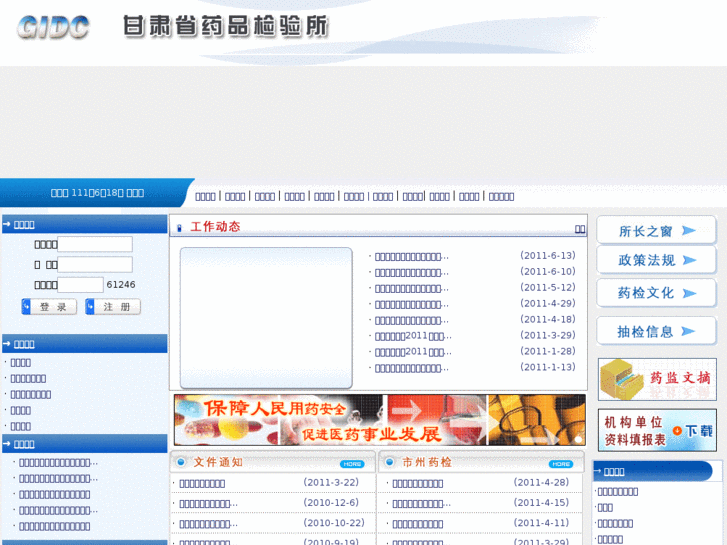Open news item dated 2011-4-18
727x545 pixels.
pos(411,320)
